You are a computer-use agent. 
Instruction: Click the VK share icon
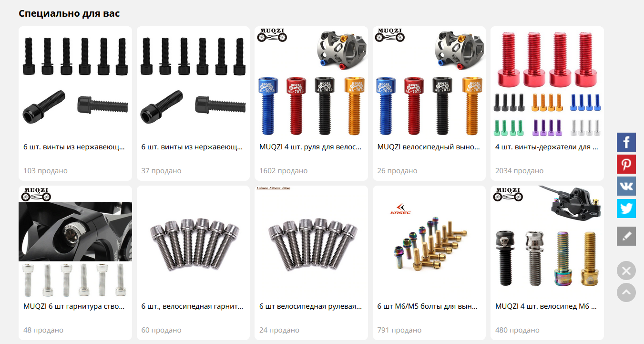626,186
